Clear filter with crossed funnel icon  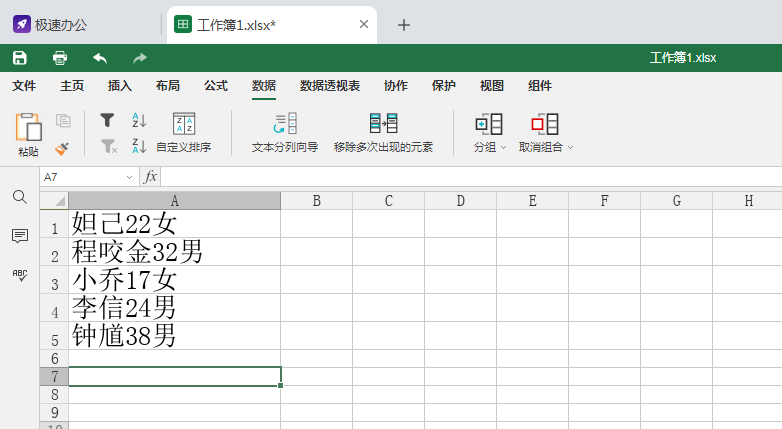pos(109,147)
